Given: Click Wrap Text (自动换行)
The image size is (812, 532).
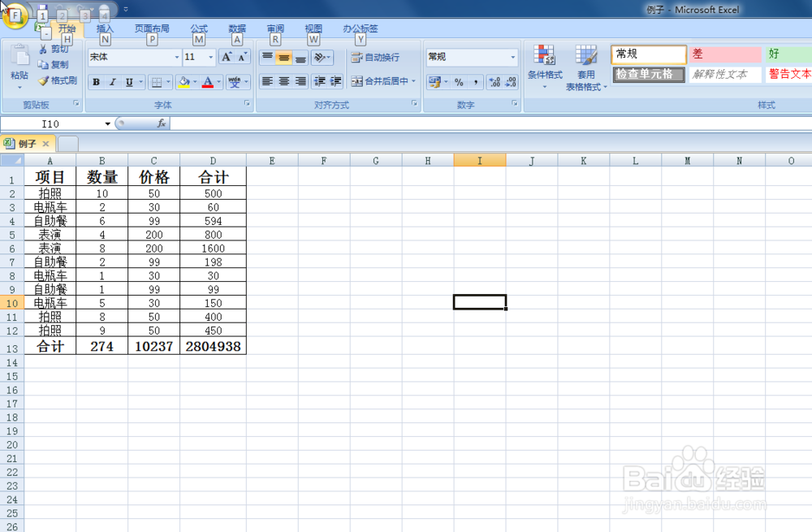Looking at the screenshot, I should point(375,57).
